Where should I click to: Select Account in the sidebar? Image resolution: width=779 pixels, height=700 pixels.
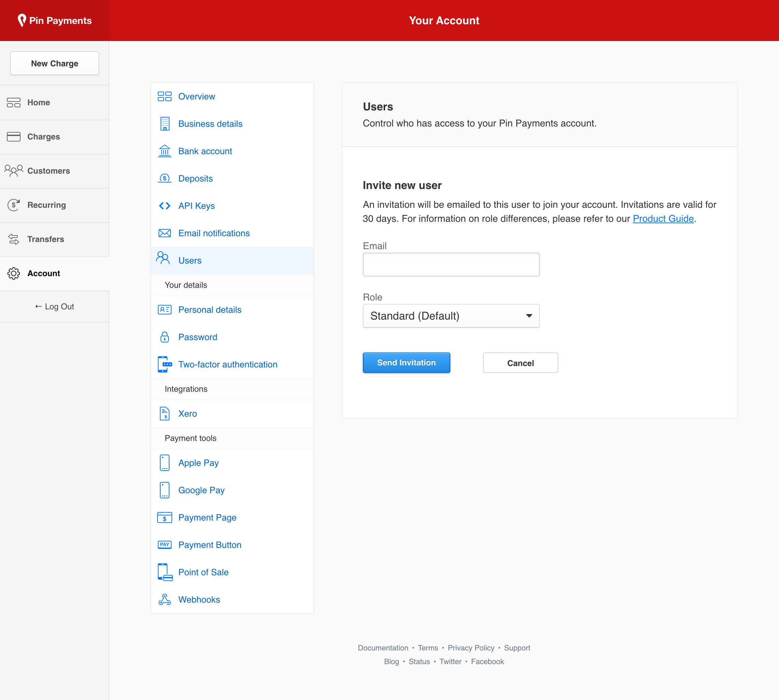pyautogui.click(x=55, y=274)
